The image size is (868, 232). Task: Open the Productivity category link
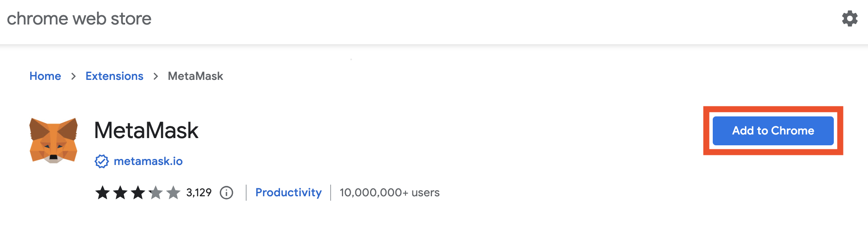click(x=288, y=193)
